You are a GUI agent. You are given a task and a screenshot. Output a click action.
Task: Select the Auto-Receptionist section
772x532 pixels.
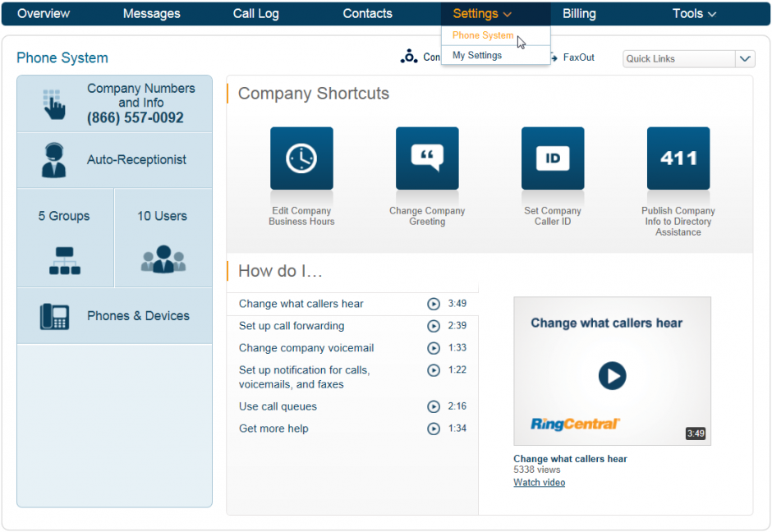tap(114, 159)
